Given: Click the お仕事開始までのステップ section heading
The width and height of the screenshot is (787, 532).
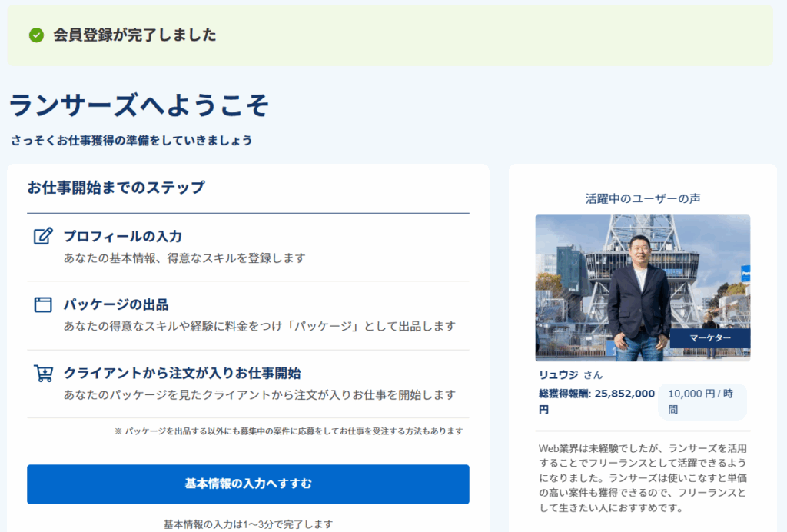Looking at the screenshot, I should [x=116, y=188].
